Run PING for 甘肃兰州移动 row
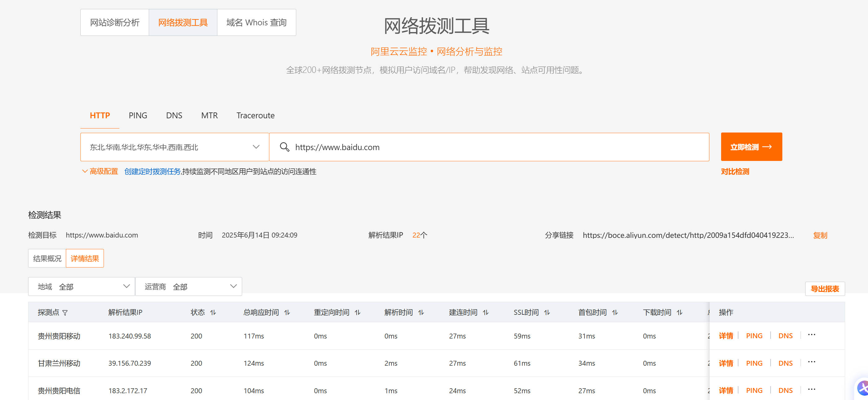 754,363
